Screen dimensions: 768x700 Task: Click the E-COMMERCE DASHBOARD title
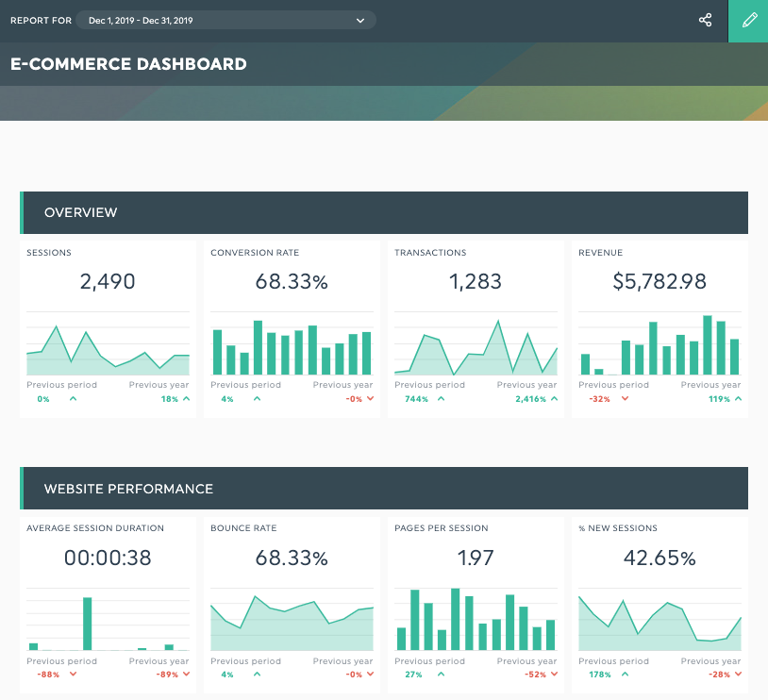tap(128, 64)
